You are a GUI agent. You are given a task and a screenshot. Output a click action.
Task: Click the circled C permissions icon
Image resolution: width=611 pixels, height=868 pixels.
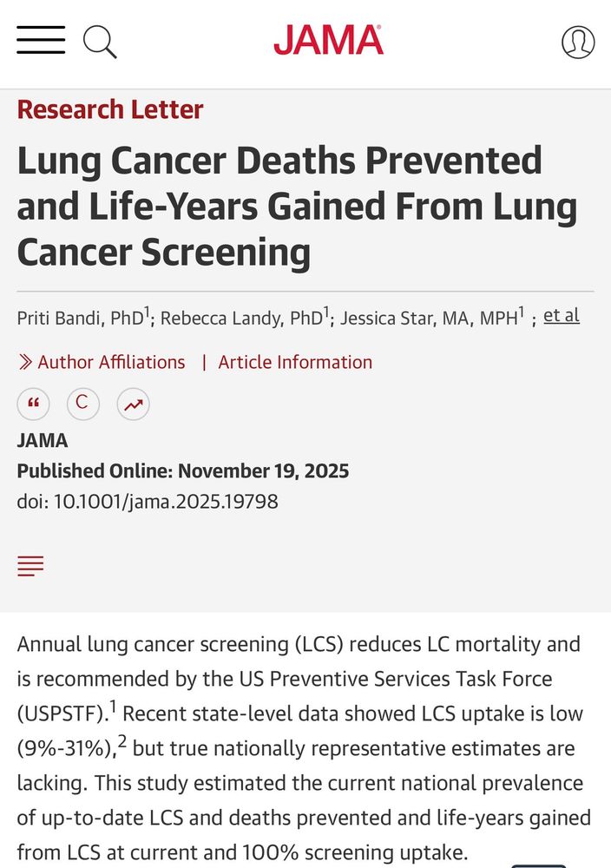tap(82, 403)
